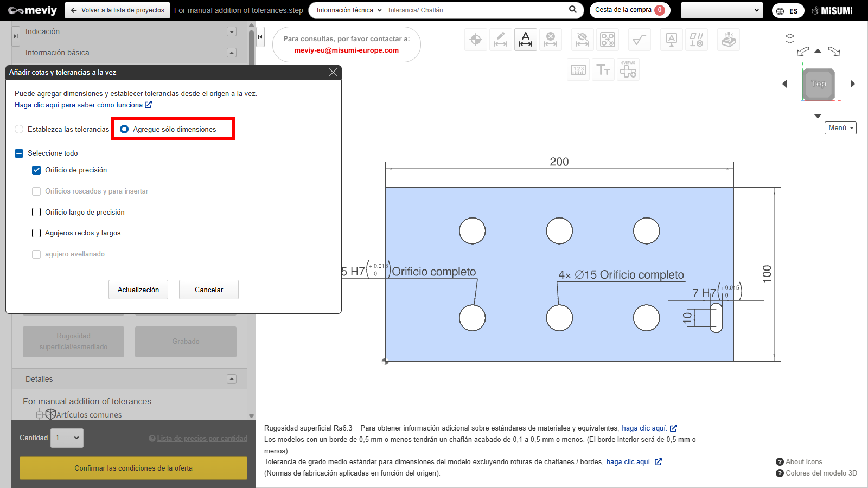Screen dimensions: 868x488
Task: Click the 'Actualización' button
Action: 138,290
